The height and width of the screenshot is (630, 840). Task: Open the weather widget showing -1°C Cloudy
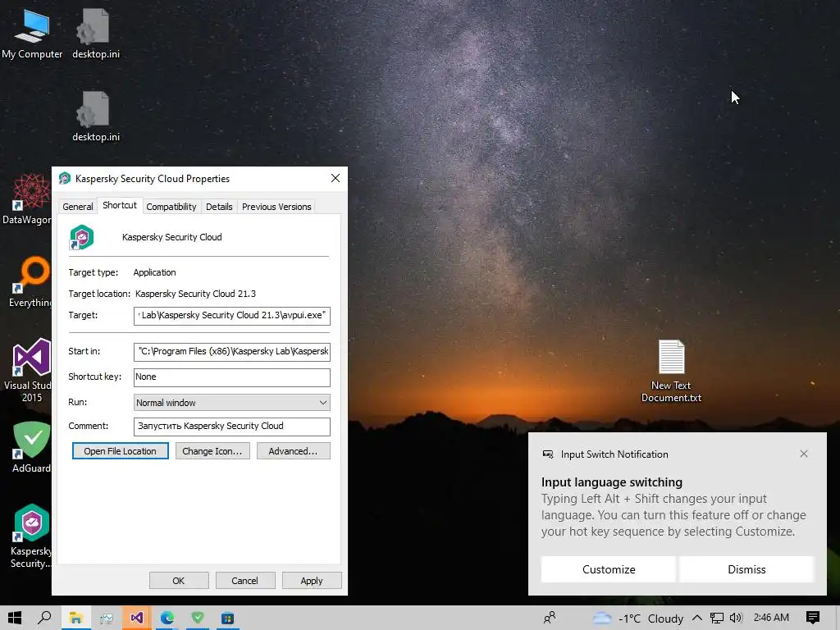pos(637,619)
